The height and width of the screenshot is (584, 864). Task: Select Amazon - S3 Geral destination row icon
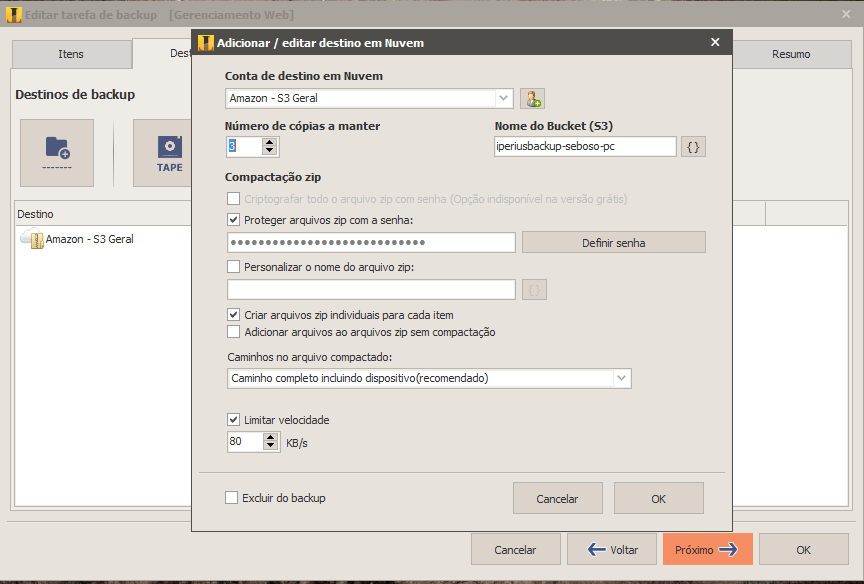(33, 239)
